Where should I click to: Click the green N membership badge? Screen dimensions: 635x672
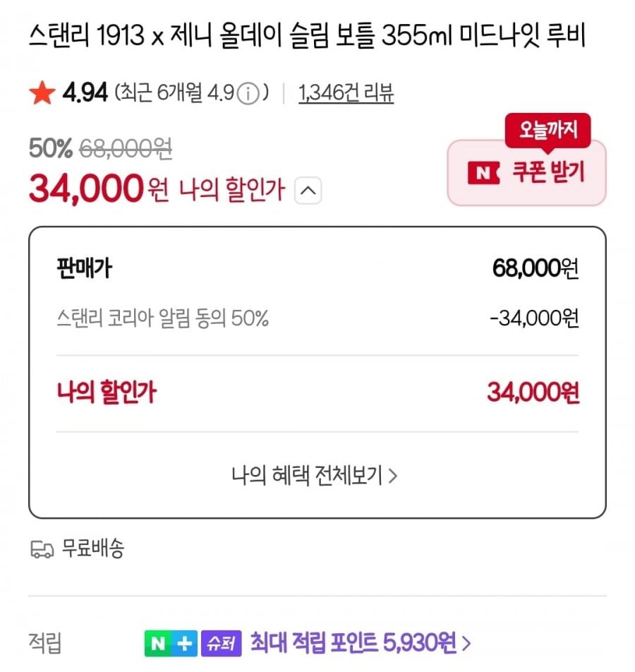pyautogui.click(x=158, y=643)
